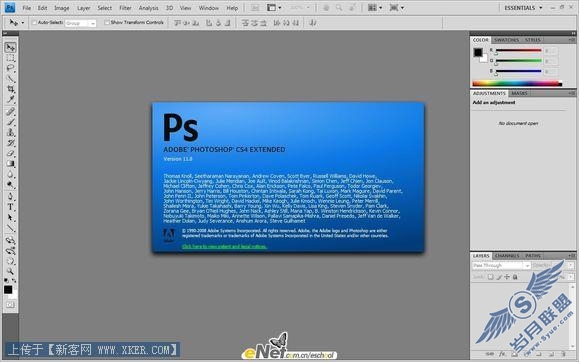Open the Select menu

click(x=105, y=8)
